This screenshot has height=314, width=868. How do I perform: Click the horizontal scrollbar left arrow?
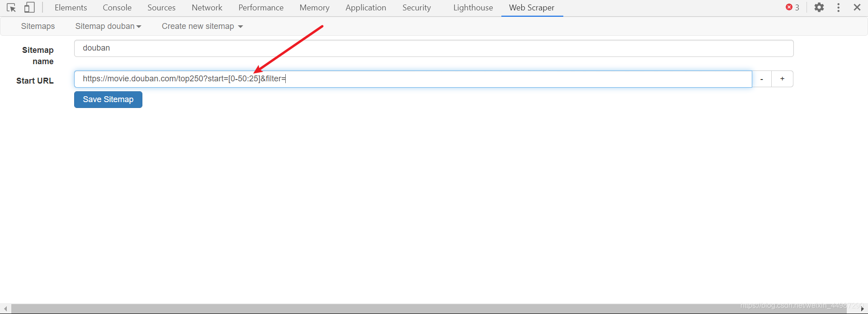[x=5, y=309]
